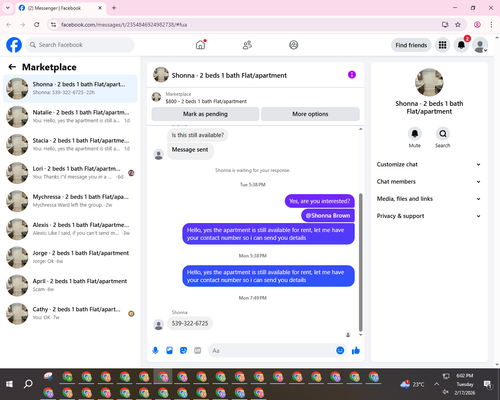Open Windows taskbar search

click(28, 384)
